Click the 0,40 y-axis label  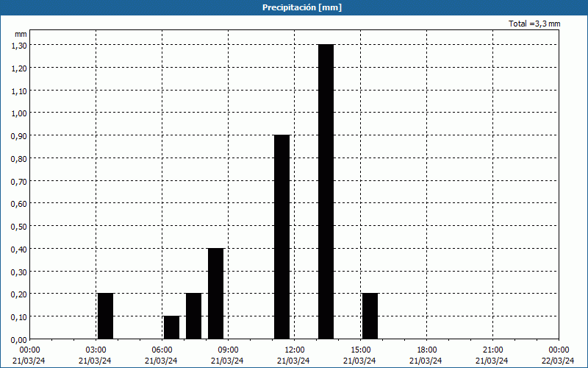[x=19, y=250]
